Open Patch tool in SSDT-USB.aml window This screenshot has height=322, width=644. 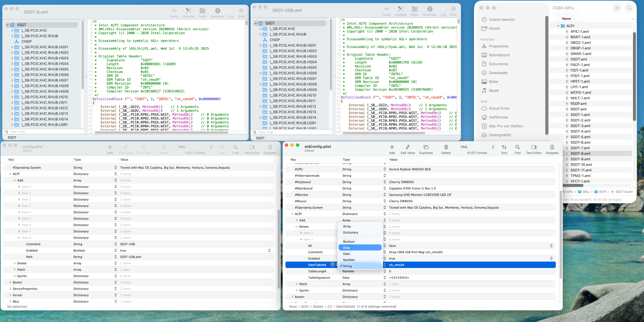tap(415, 9)
